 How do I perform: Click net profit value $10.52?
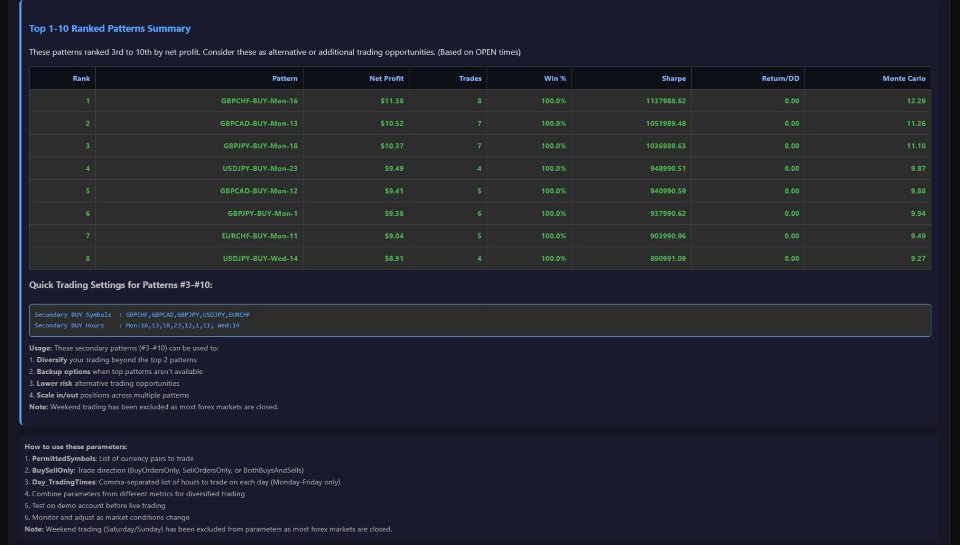(392, 124)
